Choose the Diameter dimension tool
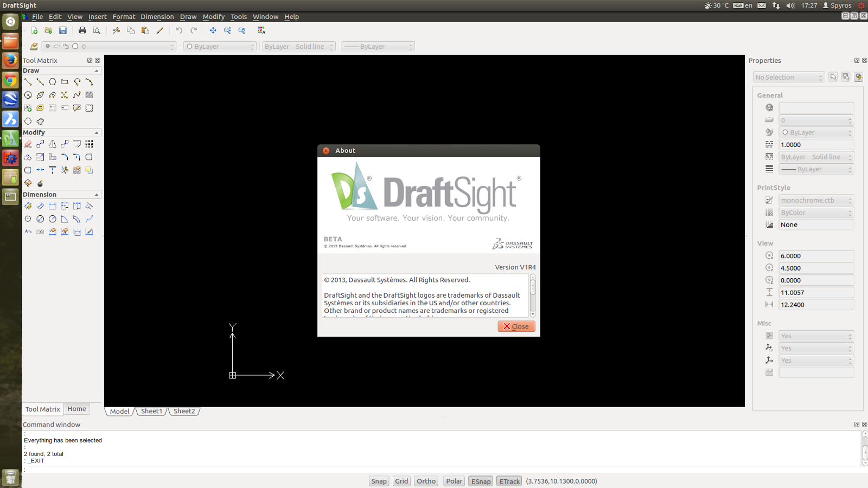 pyautogui.click(x=40, y=219)
